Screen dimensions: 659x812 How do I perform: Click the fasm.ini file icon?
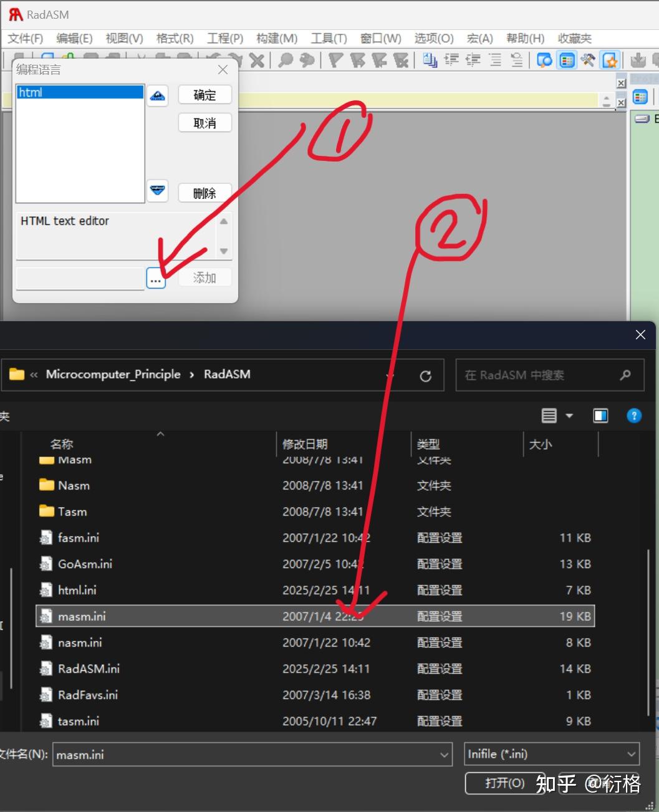(x=46, y=538)
